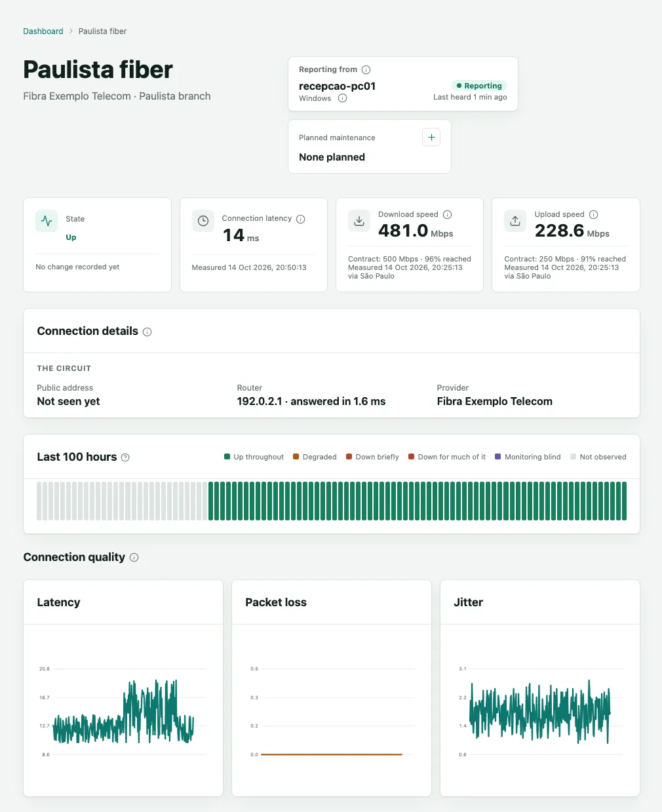Click Contract: 500 Mbps · 96% reached text

(410, 259)
